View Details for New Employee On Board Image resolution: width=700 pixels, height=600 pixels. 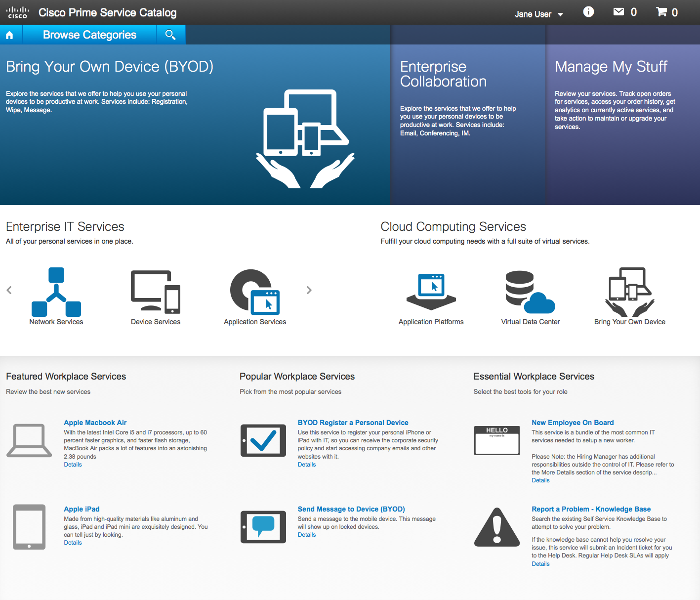(x=540, y=480)
